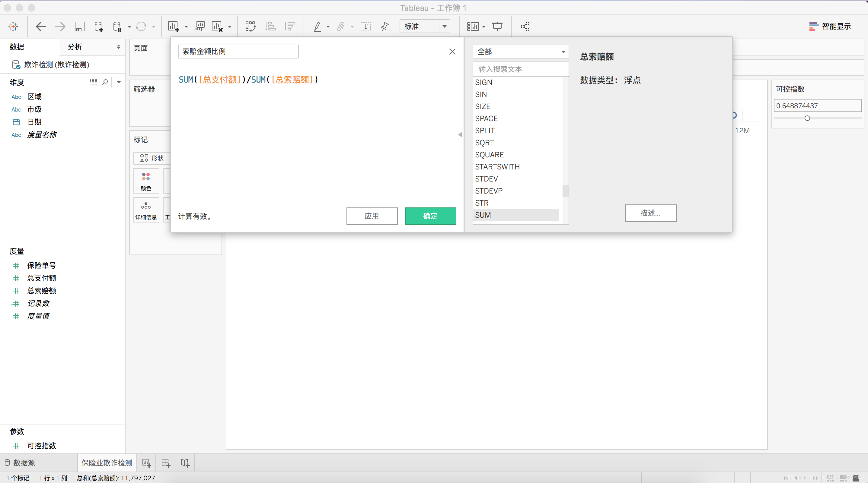Click the 应用 apply button

tap(372, 216)
